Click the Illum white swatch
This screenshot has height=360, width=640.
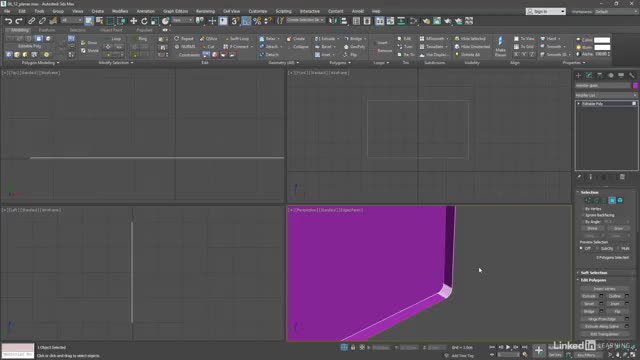pos(602,47)
